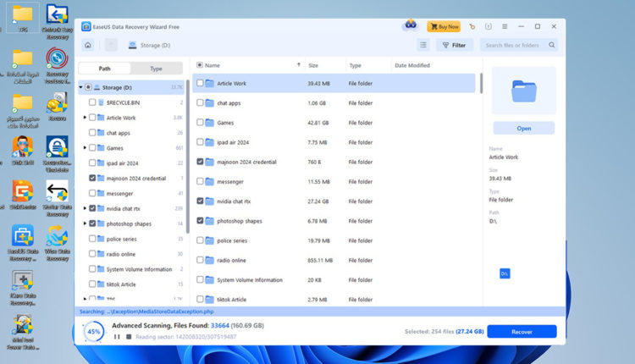The image size is (635, 364).
Task: Switch to the Type tab
Action: coord(156,69)
